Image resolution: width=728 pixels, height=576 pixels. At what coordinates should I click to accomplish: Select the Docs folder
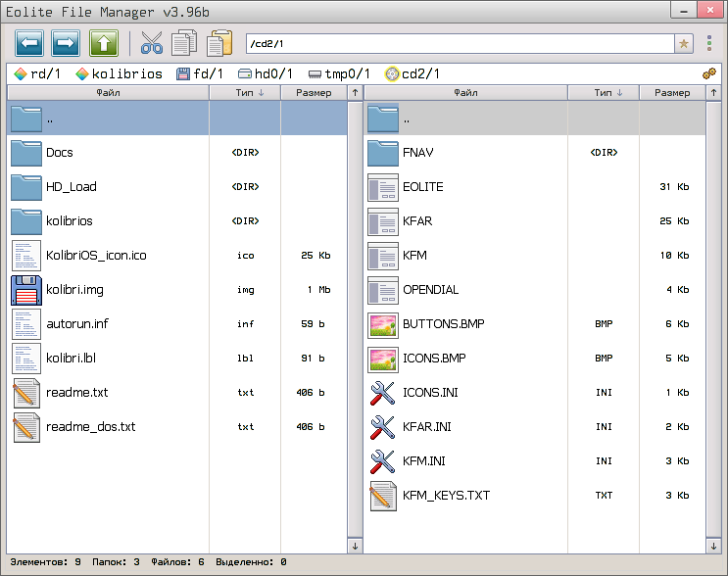coord(60,153)
